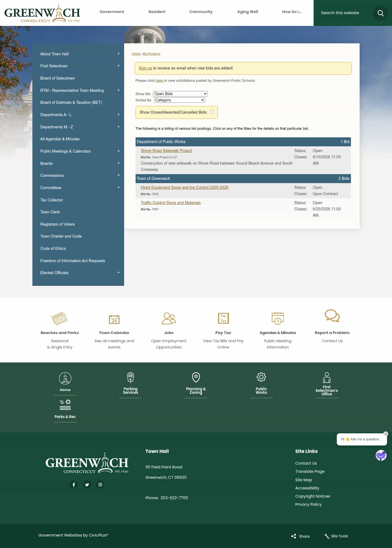Open the Government menu
392x548 pixels.
click(x=112, y=12)
